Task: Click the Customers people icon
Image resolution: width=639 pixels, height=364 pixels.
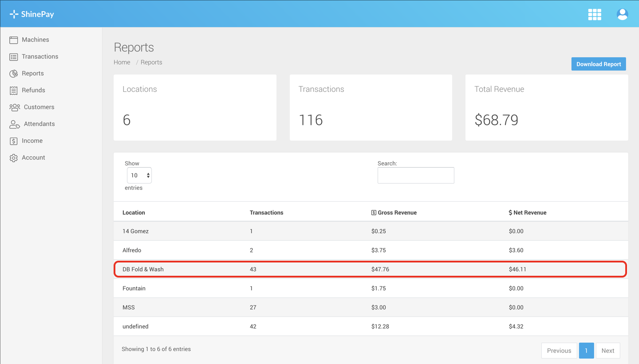Action: click(15, 107)
